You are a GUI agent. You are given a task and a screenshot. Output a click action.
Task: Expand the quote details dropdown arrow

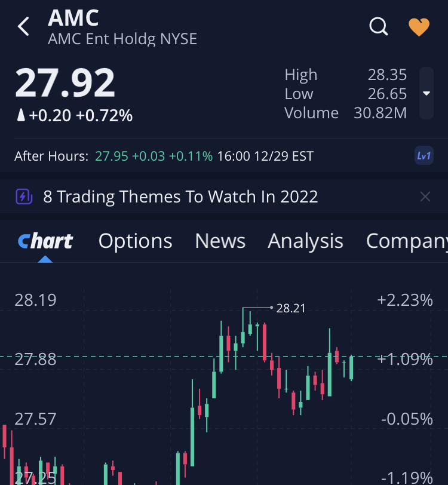point(426,94)
